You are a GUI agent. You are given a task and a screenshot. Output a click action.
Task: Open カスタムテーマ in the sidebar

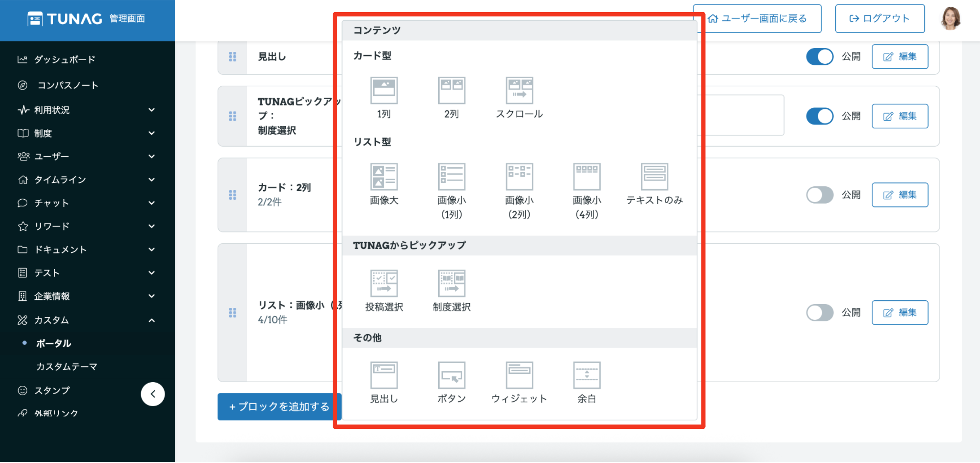(x=66, y=367)
